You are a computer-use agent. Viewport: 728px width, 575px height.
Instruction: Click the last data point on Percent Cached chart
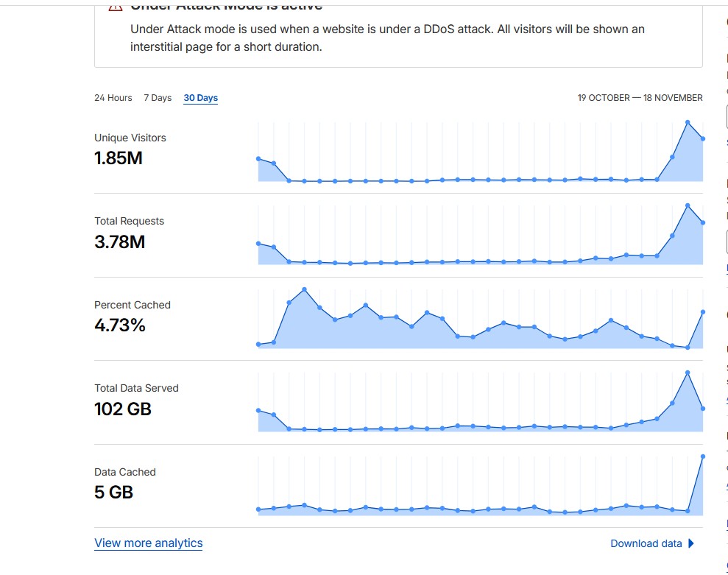(703, 312)
